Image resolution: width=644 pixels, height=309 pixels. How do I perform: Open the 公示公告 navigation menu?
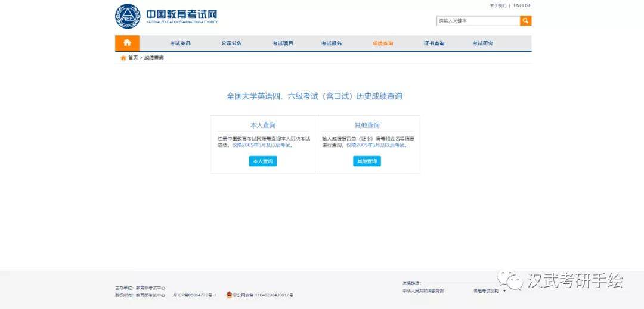231,43
